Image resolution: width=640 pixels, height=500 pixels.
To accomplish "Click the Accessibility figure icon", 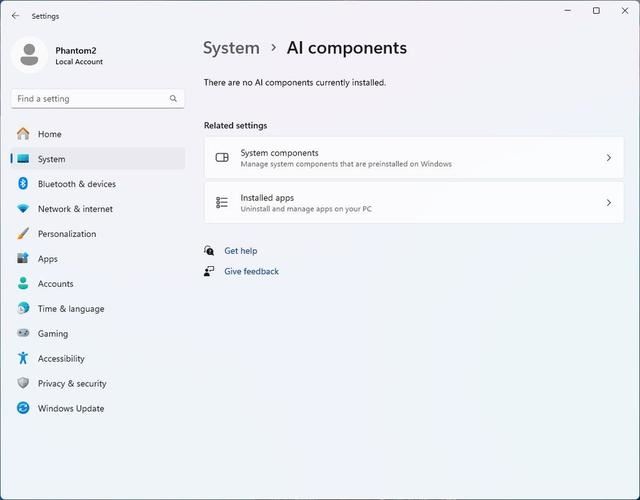I will [x=23, y=359].
